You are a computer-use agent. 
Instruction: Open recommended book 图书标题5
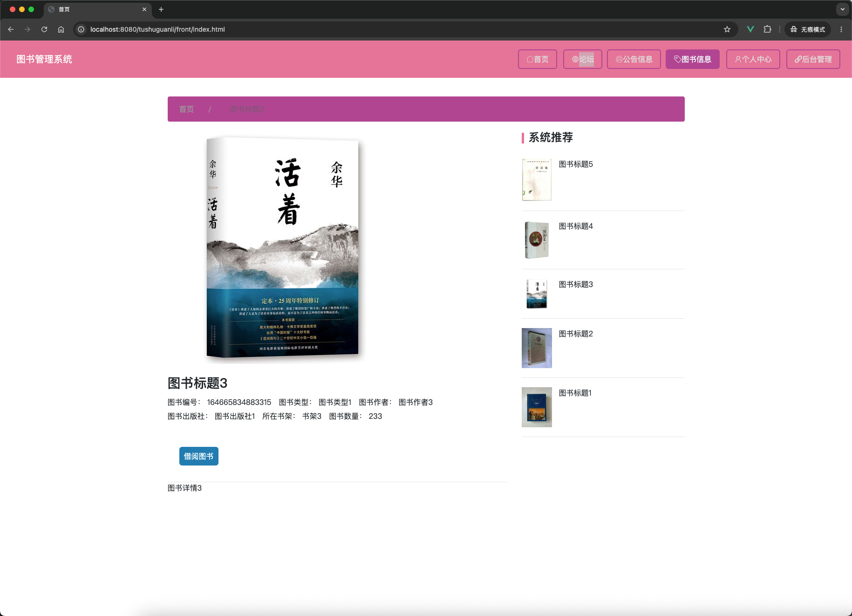(576, 164)
